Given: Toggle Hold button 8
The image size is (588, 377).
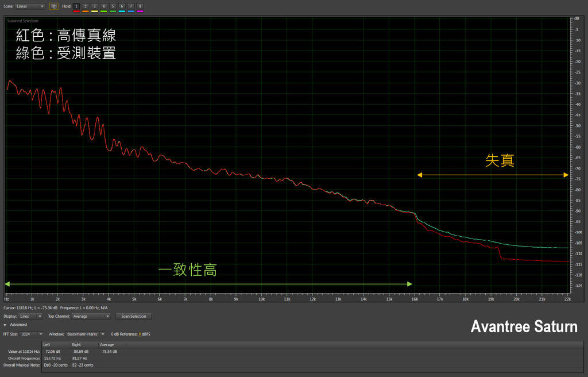Looking at the screenshot, I should (x=140, y=6).
